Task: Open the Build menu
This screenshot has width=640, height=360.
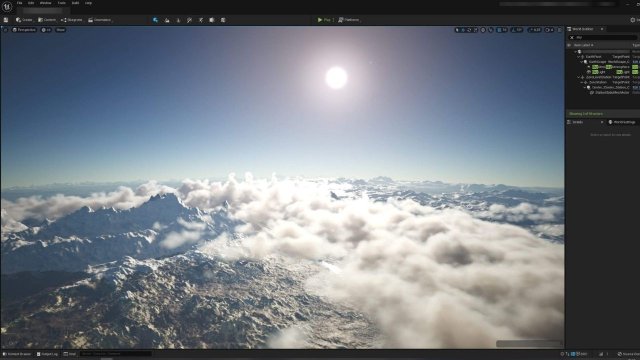Action: (x=76, y=3)
